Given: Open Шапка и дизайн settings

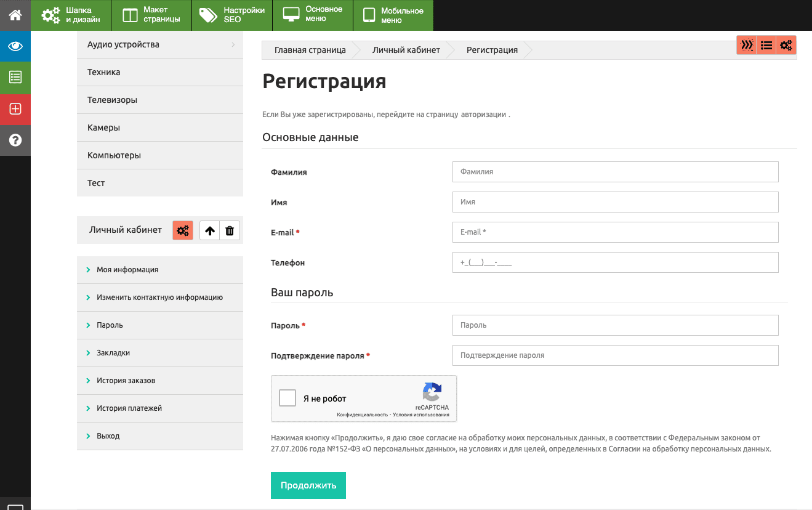Looking at the screenshot, I should point(71,15).
